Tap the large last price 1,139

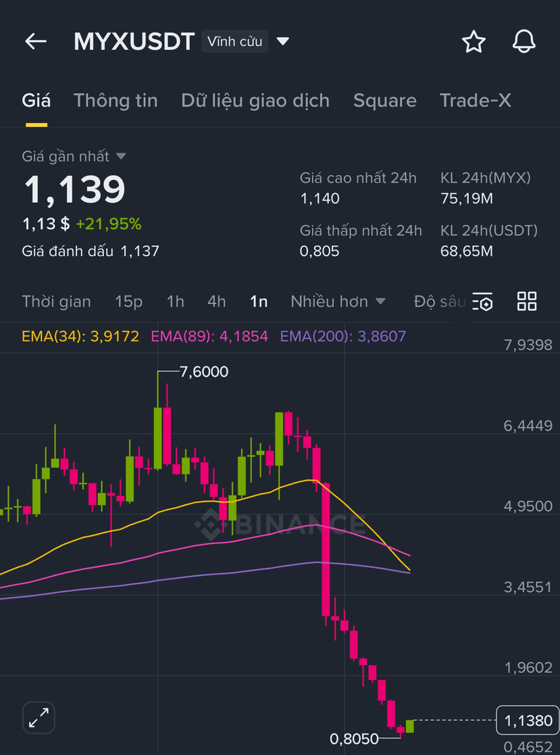pyautogui.click(x=74, y=189)
